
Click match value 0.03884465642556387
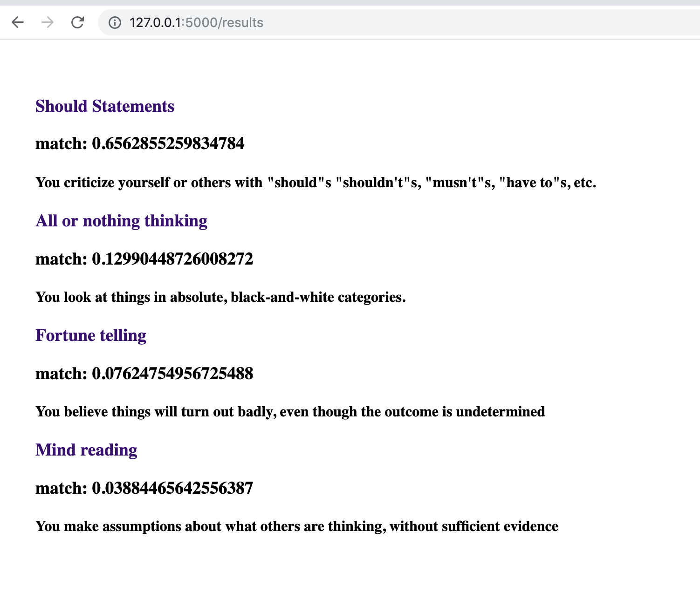(144, 488)
